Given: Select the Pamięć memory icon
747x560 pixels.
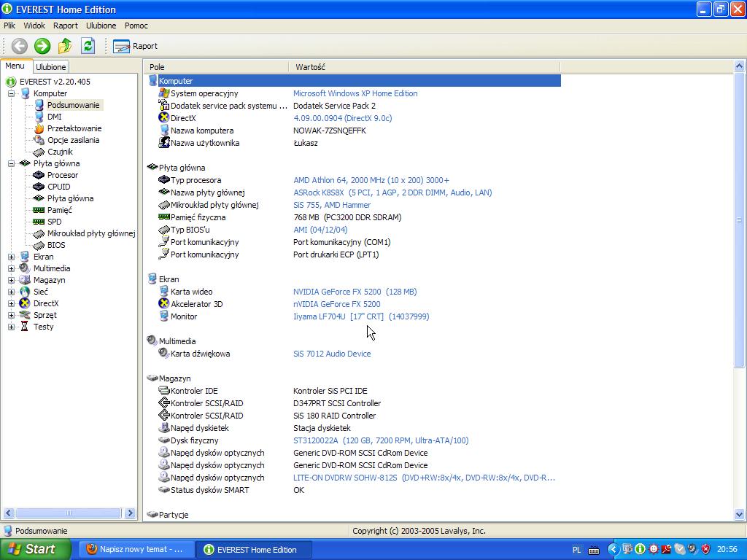Looking at the screenshot, I should coord(39,210).
